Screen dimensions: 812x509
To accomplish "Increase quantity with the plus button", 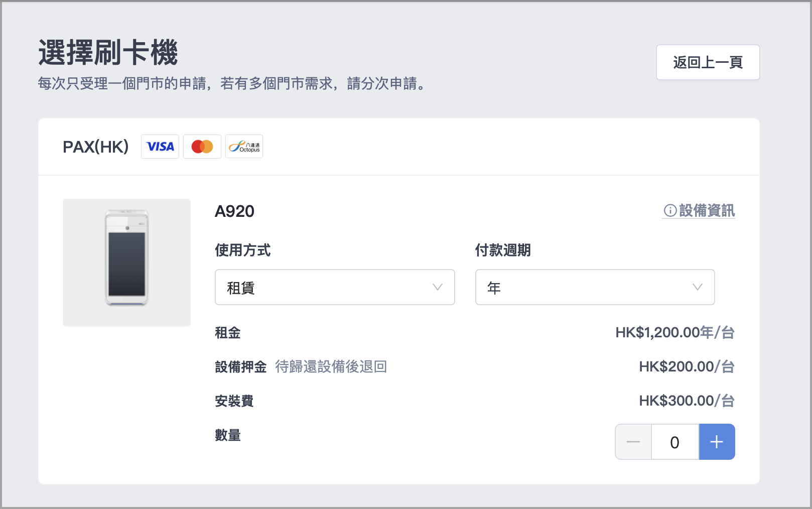I will [x=717, y=442].
